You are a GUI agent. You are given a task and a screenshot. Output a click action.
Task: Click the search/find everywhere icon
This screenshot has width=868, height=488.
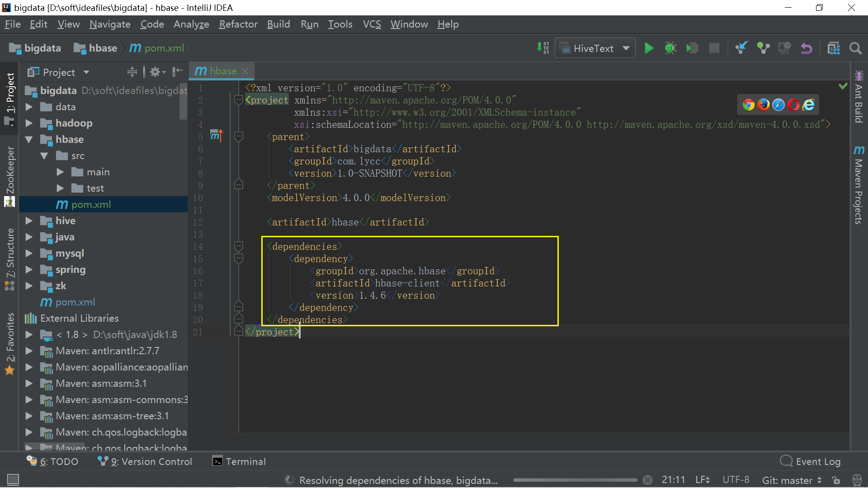coord(855,47)
